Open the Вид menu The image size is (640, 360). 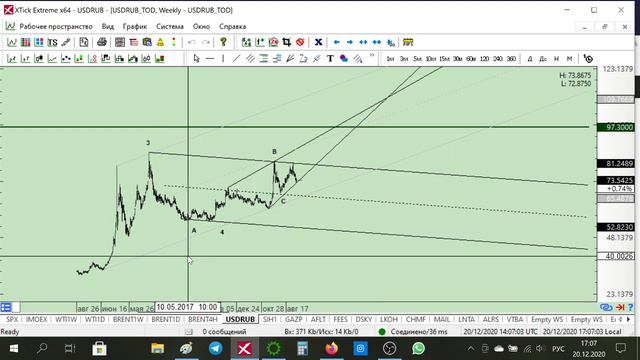108,27
